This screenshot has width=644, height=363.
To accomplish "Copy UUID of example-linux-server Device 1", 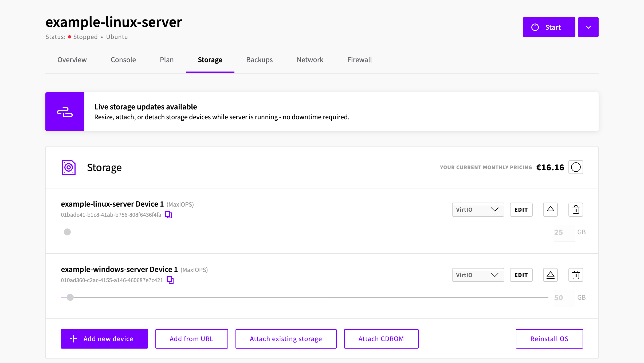I will [168, 215].
